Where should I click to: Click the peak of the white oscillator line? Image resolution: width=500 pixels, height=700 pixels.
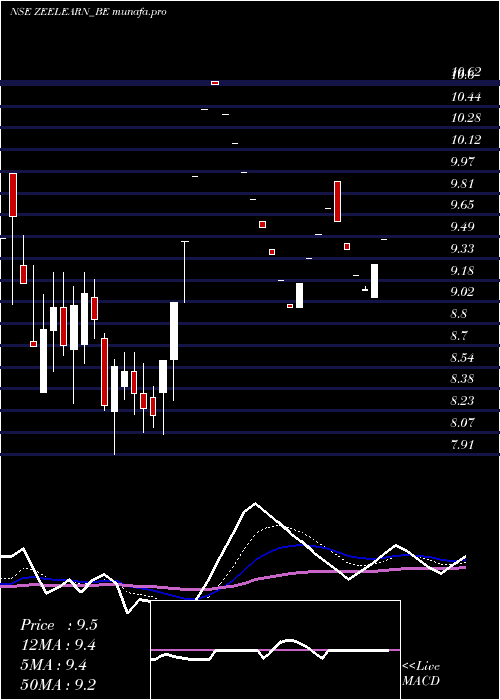255,504
